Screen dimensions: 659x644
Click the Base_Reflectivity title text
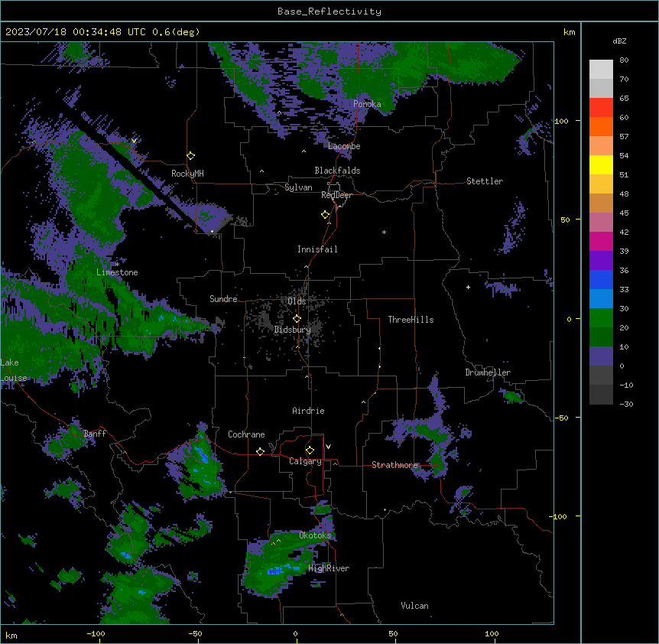(x=329, y=11)
